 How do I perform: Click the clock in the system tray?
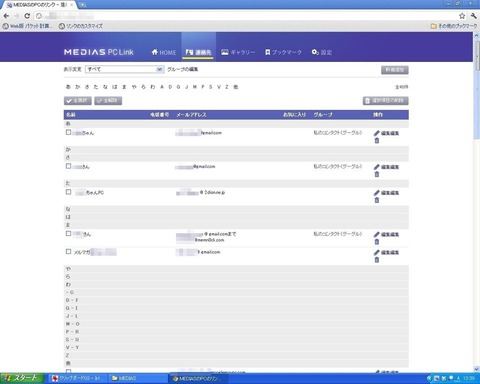pos(468,378)
